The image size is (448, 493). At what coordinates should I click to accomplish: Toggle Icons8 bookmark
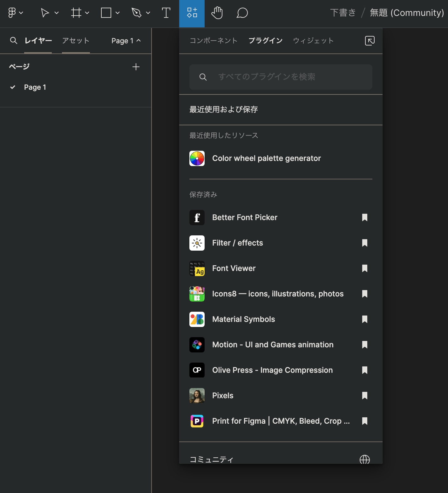pos(365,294)
